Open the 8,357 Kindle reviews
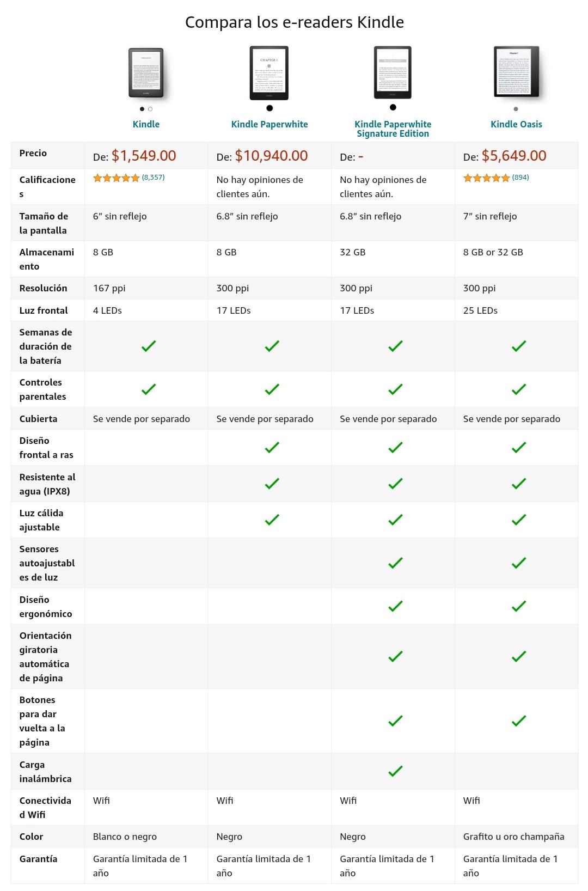This screenshot has height=891, width=588. tap(153, 178)
